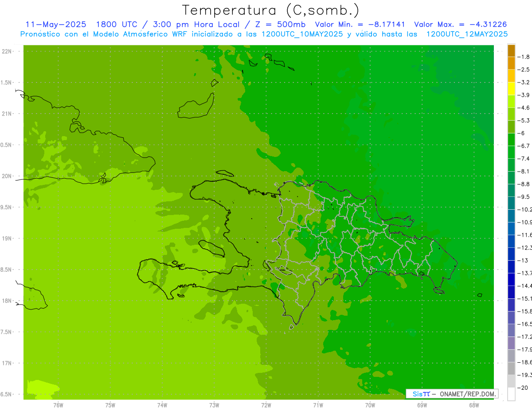Click the white swatch below -20
Image resolution: width=532 pixels, height=411 pixels.
511,394
